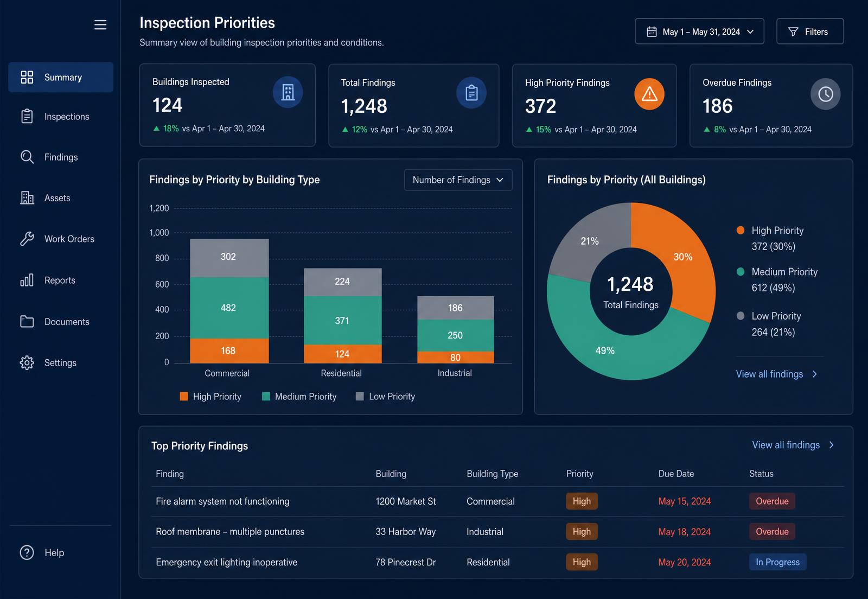The width and height of the screenshot is (868, 599).
Task: Select Reports in the sidebar
Action: pos(61,280)
